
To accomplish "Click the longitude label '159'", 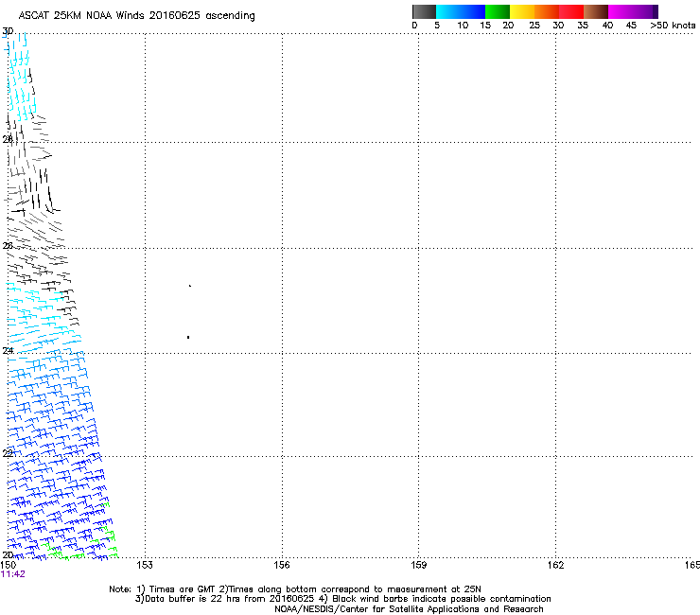I will click(418, 565).
